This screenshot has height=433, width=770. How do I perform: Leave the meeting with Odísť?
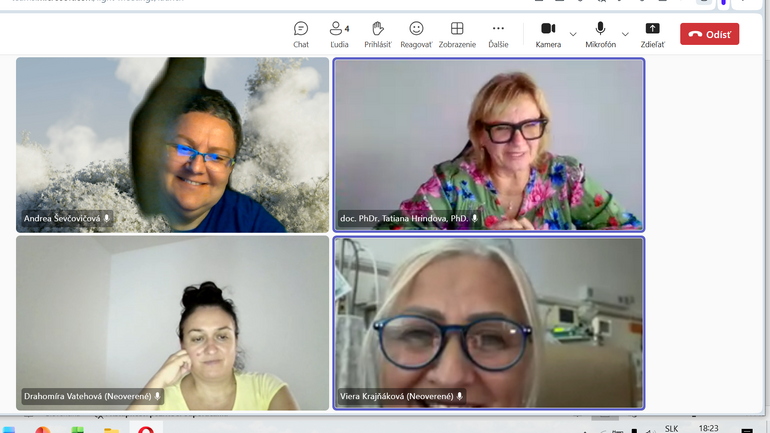709,34
